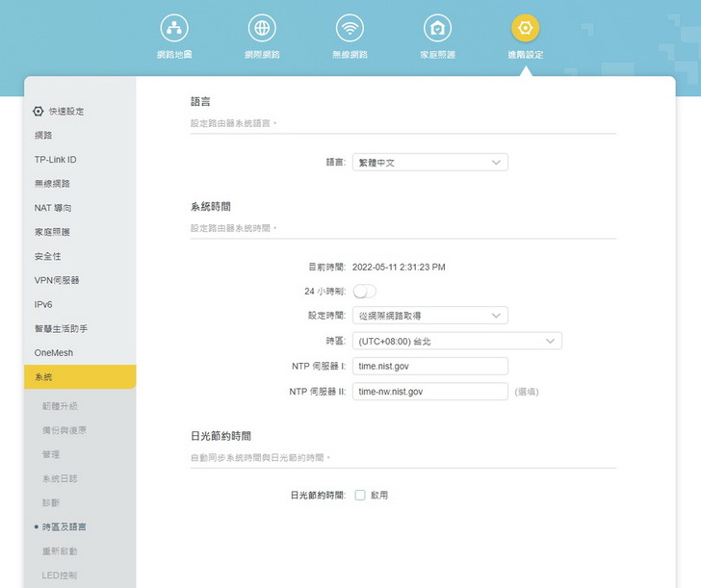Open the 網際網路 internet globe icon
This screenshot has height=588, width=701.
point(262,29)
